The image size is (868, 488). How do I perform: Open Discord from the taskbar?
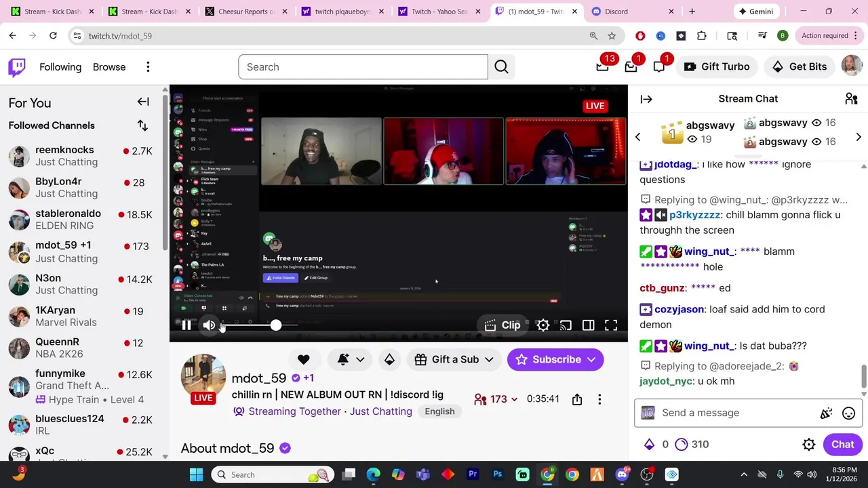pyautogui.click(x=622, y=474)
